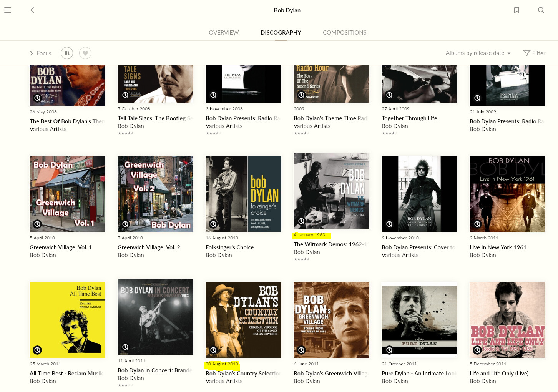Open Pure Dylan album cover
The height and width of the screenshot is (392, 558).
point(419,320)
